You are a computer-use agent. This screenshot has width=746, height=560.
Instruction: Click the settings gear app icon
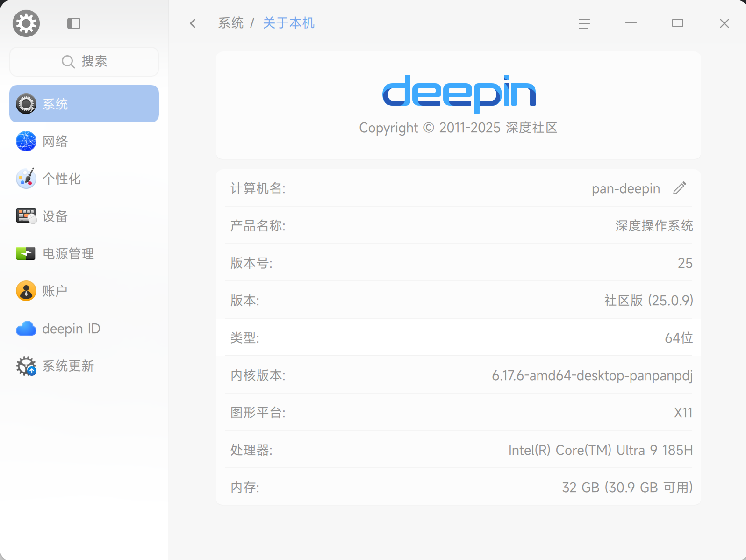(x=26, y=23)
